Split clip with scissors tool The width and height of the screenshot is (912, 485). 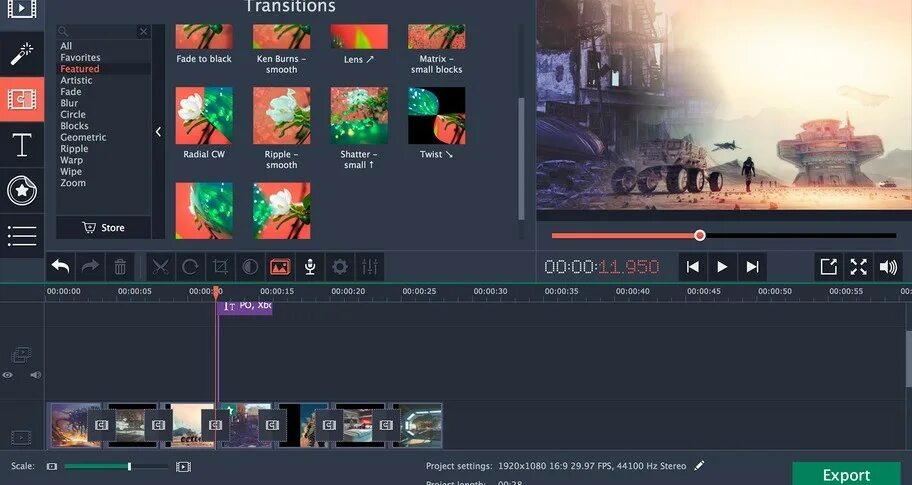[x=161, y=267]
